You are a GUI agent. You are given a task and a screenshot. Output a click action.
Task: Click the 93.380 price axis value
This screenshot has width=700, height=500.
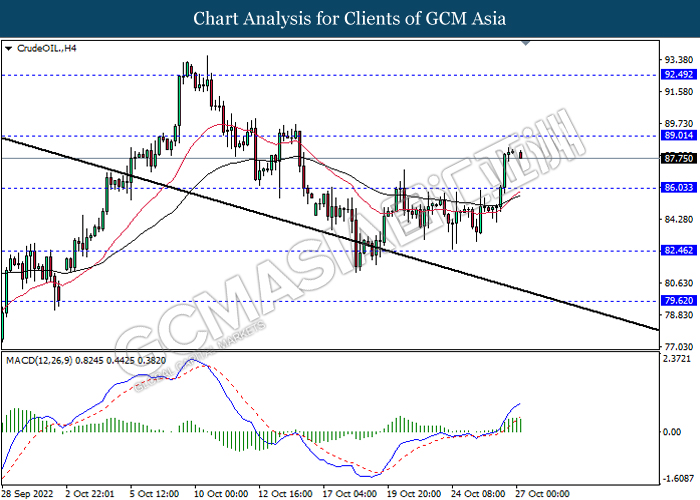coord(679,60)
